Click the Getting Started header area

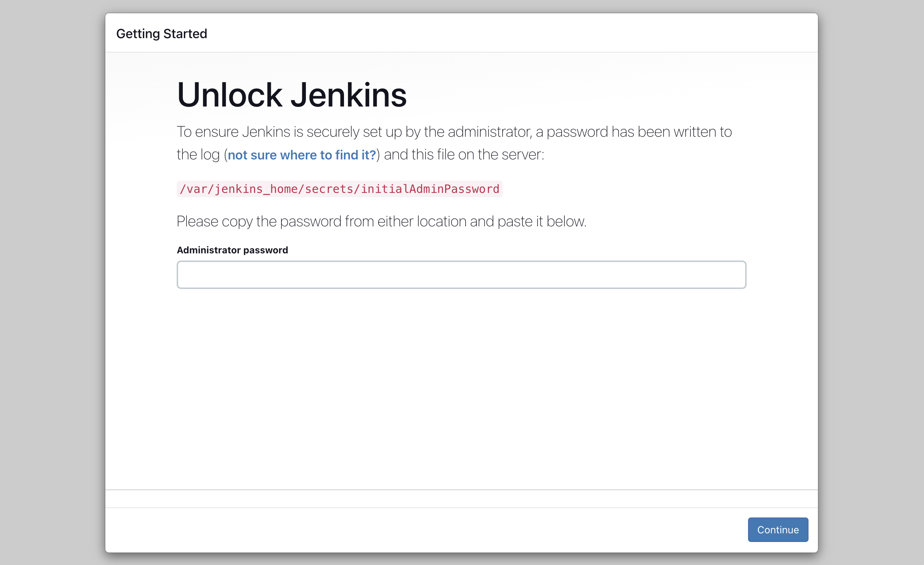click(162, 34)
